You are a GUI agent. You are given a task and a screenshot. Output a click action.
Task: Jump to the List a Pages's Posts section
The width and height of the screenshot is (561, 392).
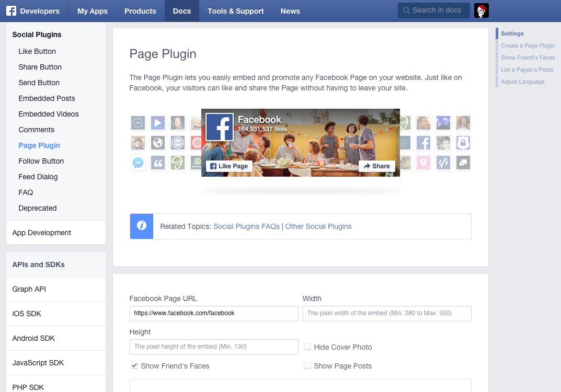(527, 70)
